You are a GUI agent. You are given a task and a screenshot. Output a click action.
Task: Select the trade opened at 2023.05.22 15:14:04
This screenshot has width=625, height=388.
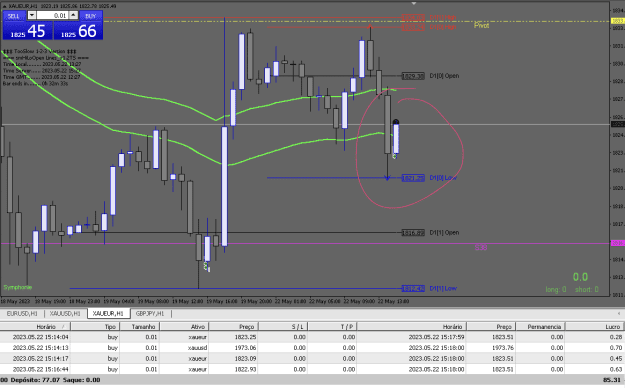pyautogui.click(x=312, y=337)
